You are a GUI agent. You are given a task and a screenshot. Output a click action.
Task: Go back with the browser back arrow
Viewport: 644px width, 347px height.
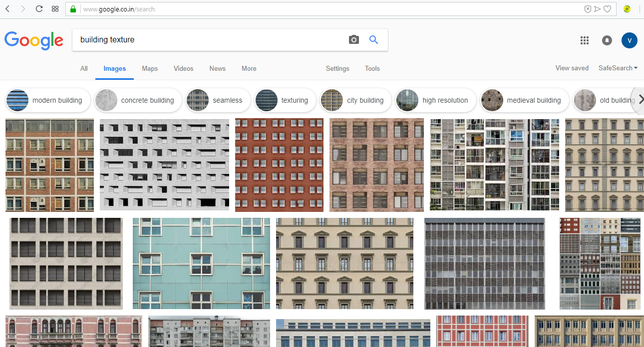coord(7,9)
